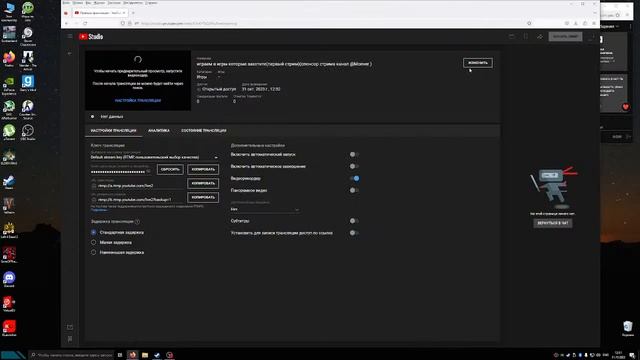Open the additional delay 'Нет' dropdown
Viewport: 640px width, 360px height.
click(x=264, y=209)
